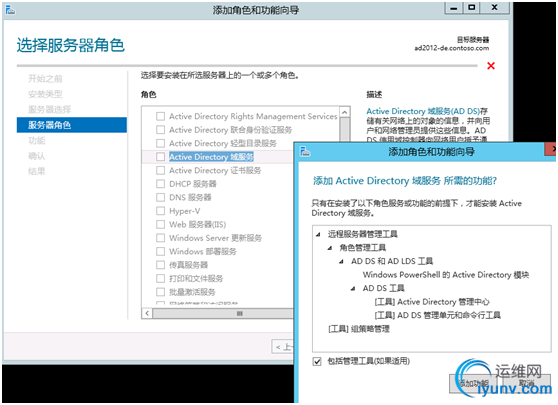Check Active Directory 联合身份验证服务 role
The height and width of the screenshot is (405, 558).
[x=160, y=130]
